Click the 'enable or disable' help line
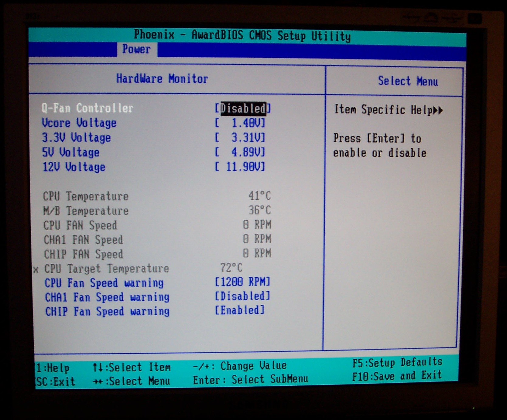The width and height of the screenshot is (507, 420). click(380, 153)
